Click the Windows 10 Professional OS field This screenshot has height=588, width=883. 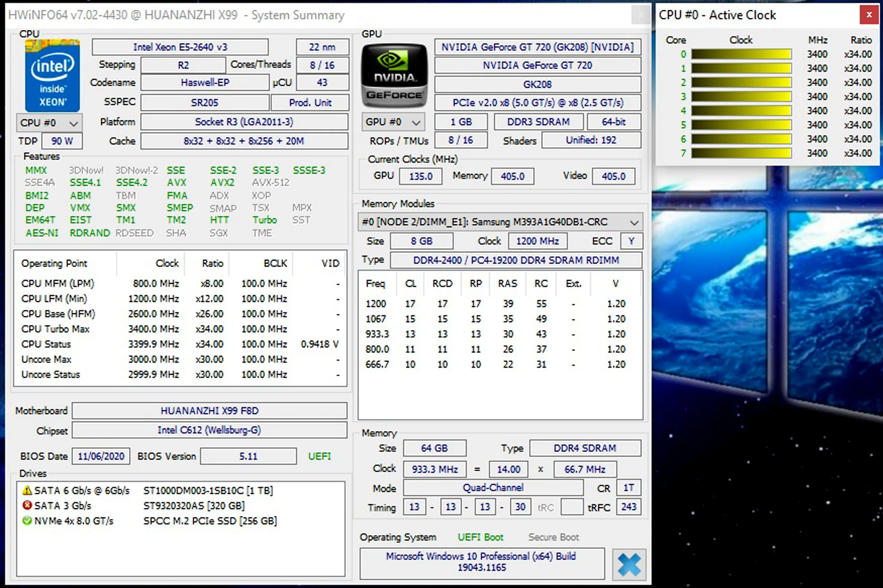coord(482,561)
